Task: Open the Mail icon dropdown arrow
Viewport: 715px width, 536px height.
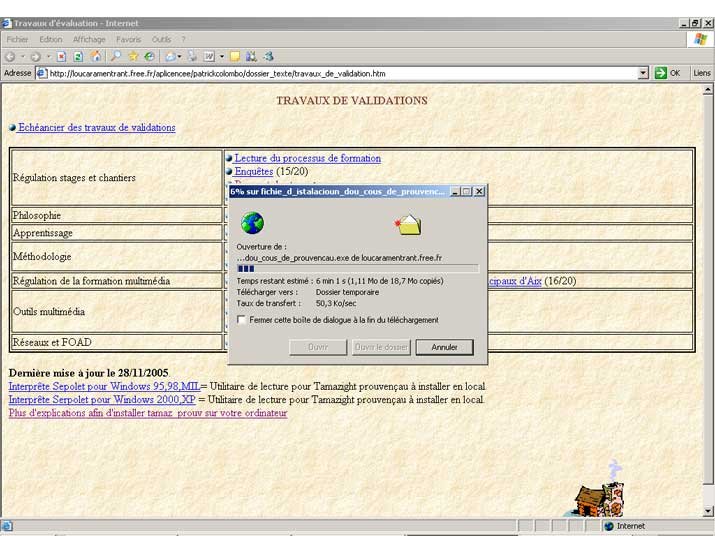Action: 179,57
